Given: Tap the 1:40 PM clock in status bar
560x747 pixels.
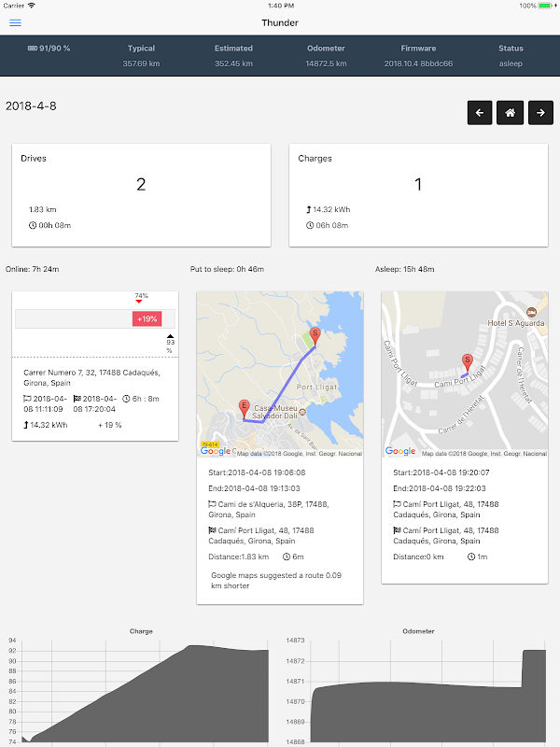Looking at the screenshot, I should coord(281,6).
